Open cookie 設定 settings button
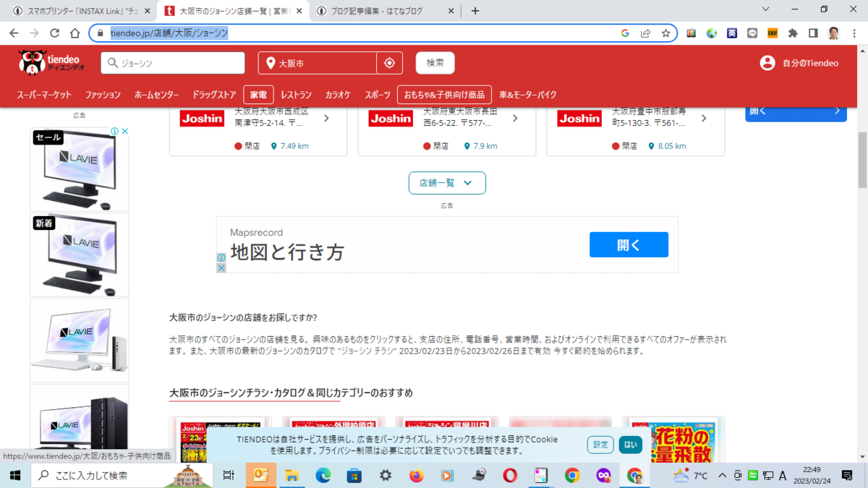868x488 pixels. (x=600, y=445)
